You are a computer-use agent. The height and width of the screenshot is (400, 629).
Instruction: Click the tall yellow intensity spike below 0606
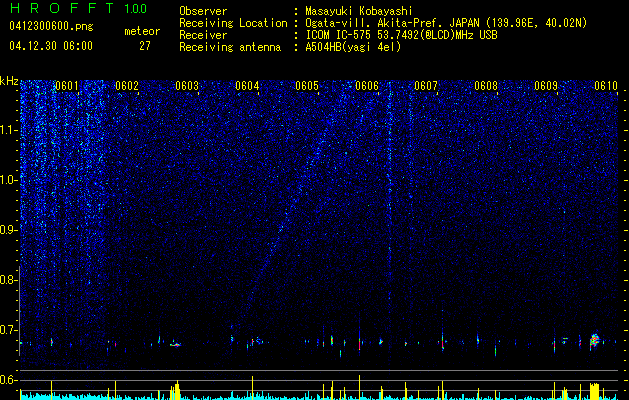pyautogui.click(x=359, y=387)
